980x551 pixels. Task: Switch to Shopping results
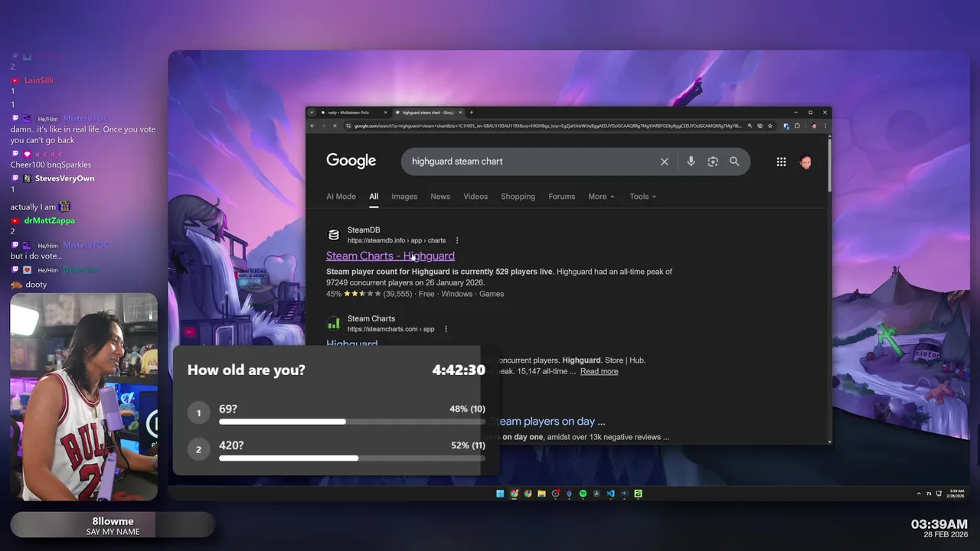518,197
